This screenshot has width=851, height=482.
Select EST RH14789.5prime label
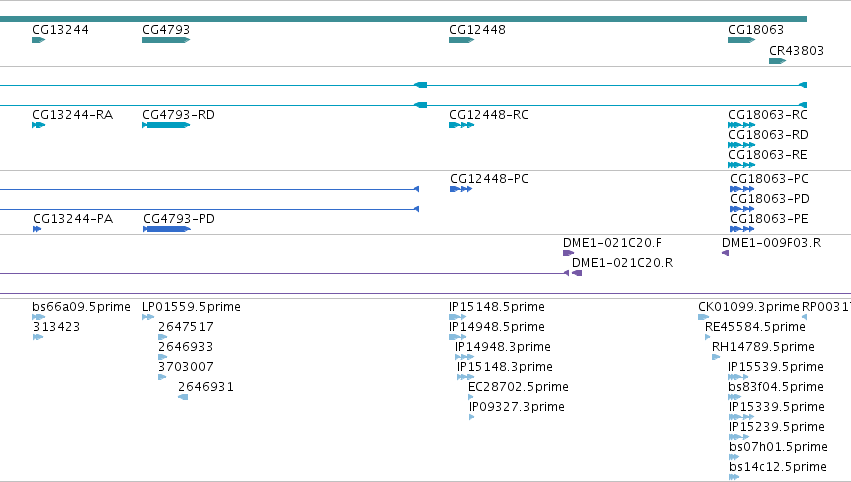click(764, 347)
